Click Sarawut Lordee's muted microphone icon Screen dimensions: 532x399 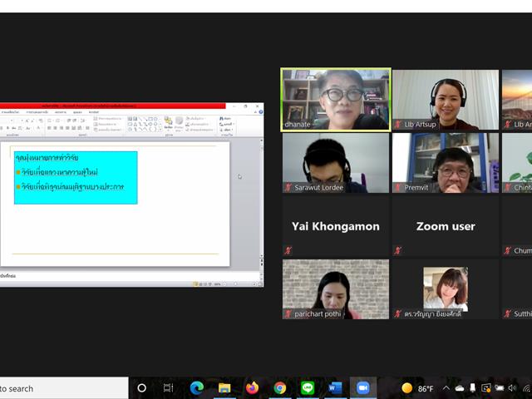[x=288, y=187]
